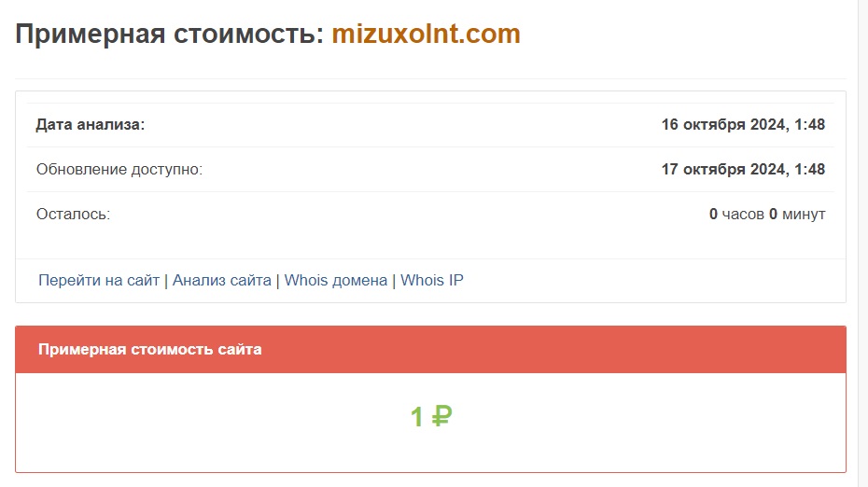Open the Whois домена link
The image size is (868, 487).
[x=336, y=280]
